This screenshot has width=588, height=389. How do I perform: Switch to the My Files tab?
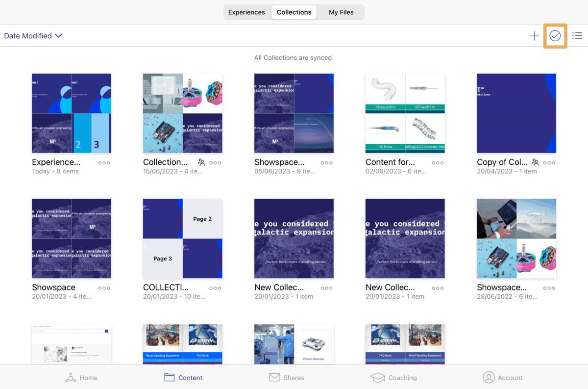pos(341,12)
